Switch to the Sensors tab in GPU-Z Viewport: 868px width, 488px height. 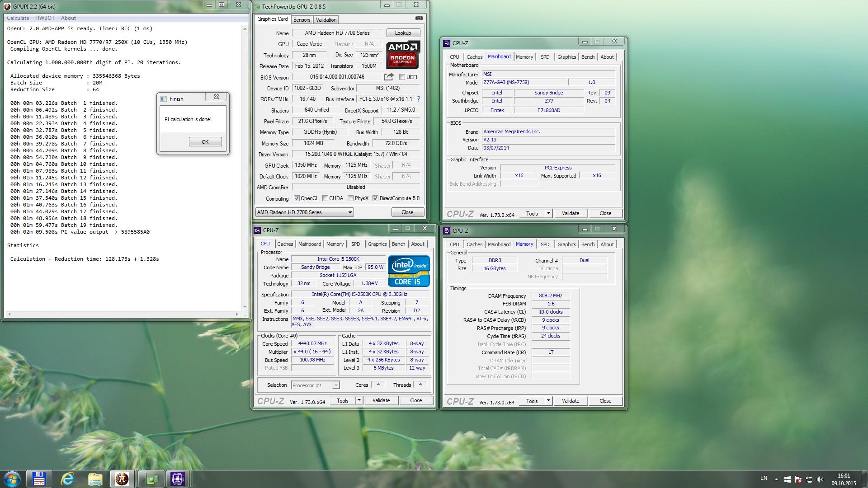(x=302, y=20)
